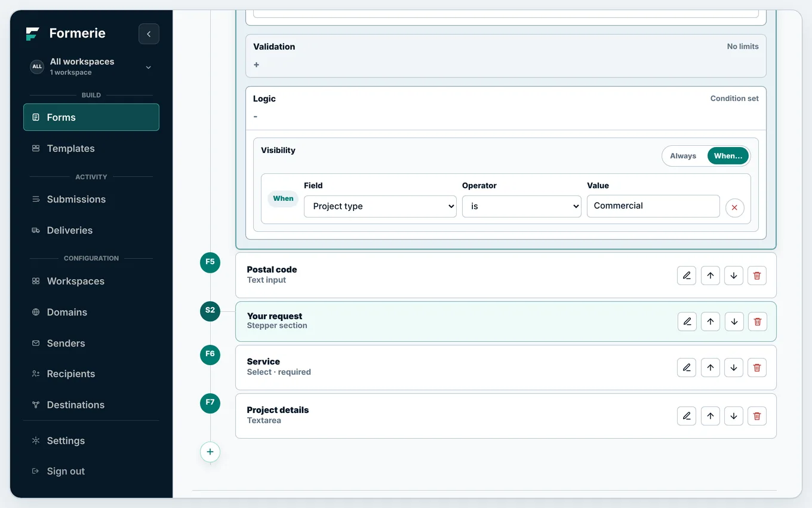Expand the Validation section with plus

[x=257, y=65]
